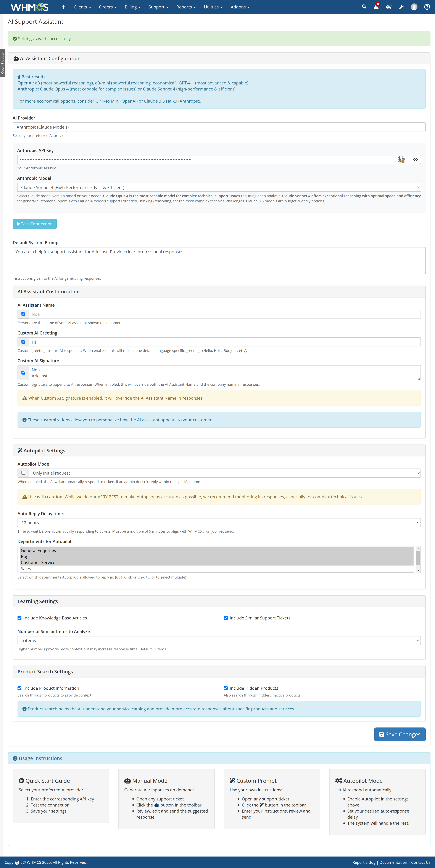
Task: Click the gears icon beside Autopilot Mode heading
Action: click(x=339, y=781)
